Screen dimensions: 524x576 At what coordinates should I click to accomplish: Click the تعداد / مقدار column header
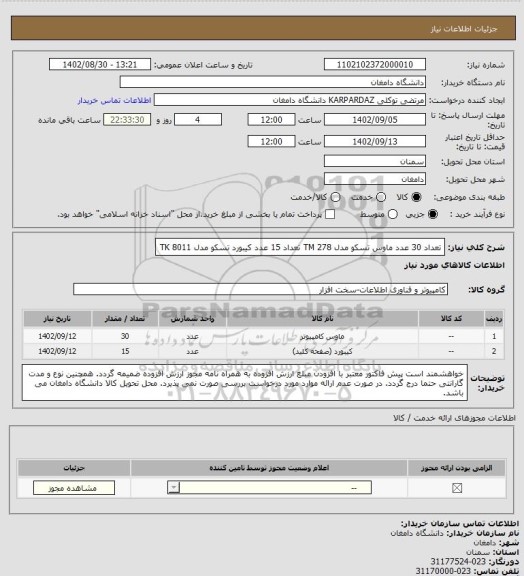point(125,318)
